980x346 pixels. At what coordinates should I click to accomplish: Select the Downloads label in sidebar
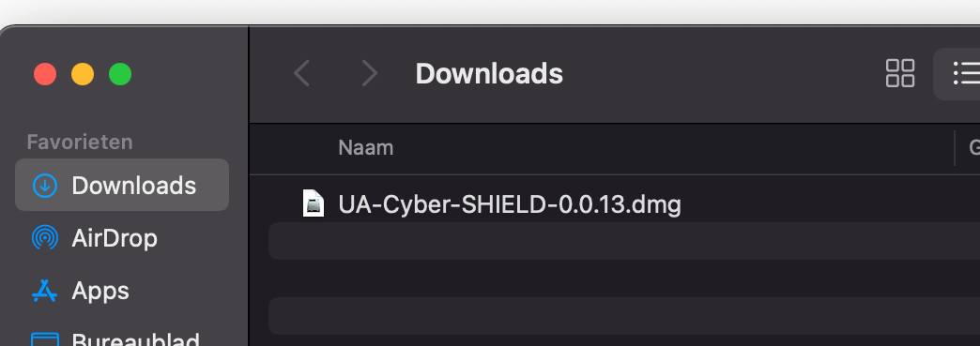133,186
